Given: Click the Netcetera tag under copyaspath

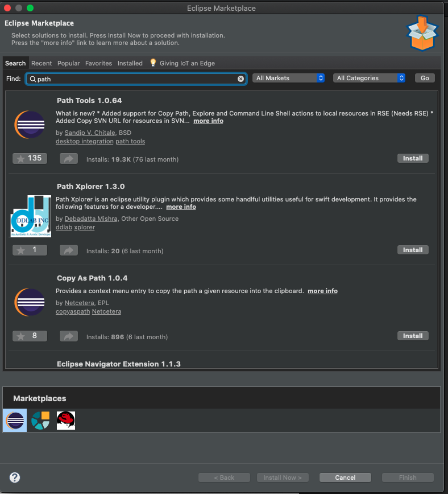Looking at the screenshot, I should [x=106, y=311].
